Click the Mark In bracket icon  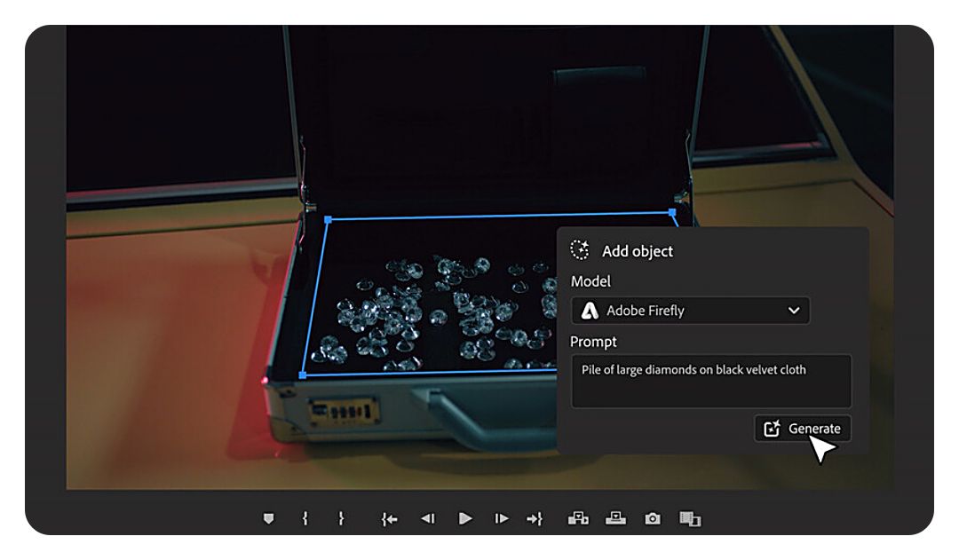click(305, 518)
